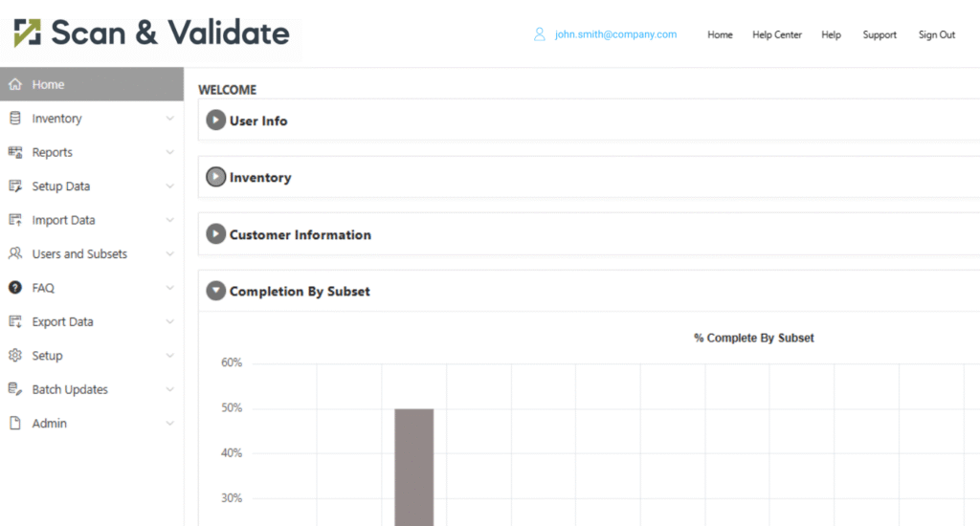Expand the User Info section
980x526 pixels.
click(x=216, y=121)
